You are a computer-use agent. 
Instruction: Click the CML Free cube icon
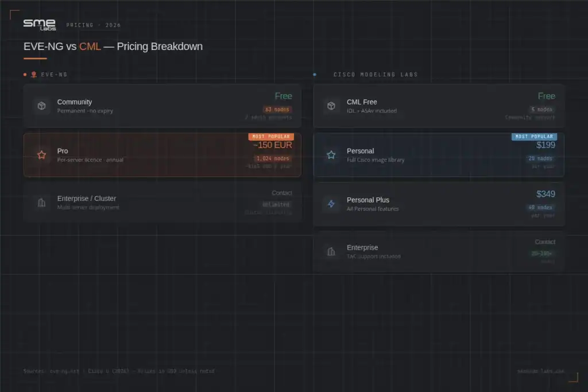(x=331, y=106)
